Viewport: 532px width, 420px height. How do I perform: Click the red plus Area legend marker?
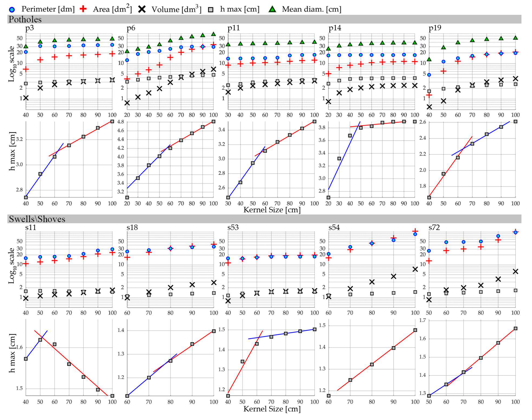coord(83,9)
